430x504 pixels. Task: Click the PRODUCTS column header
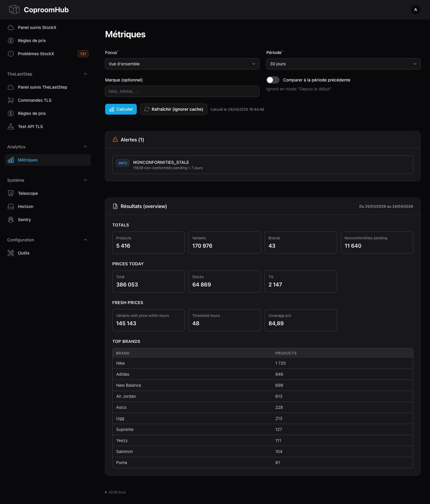click(286, 353)
